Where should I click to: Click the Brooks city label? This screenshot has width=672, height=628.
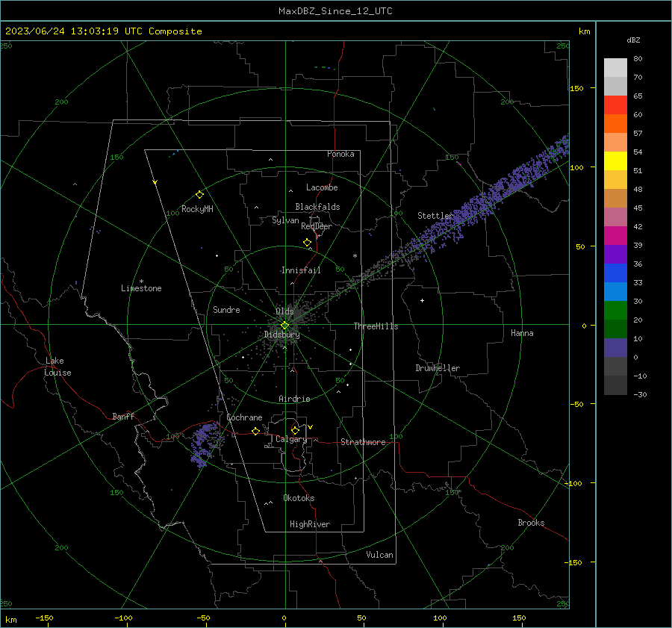[531, 523]
